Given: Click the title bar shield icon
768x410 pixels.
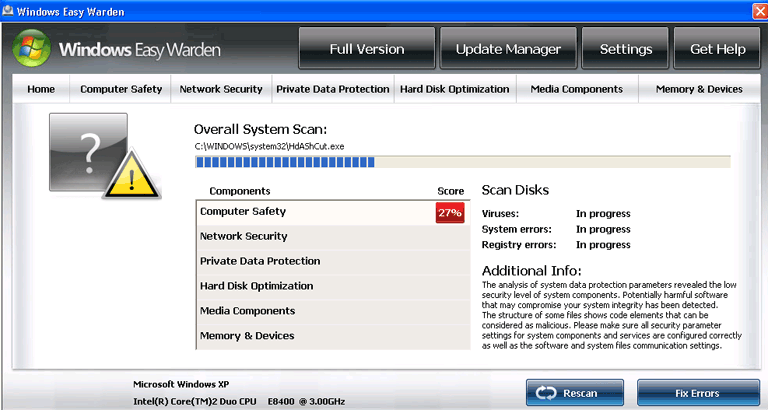Looking at the screenshot, I should coord(10,9).
